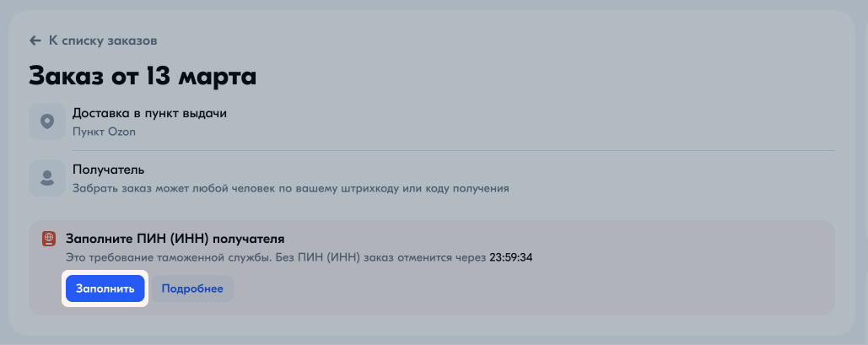
Task: Click the red passport globe icon
Action: coord(50,240)
